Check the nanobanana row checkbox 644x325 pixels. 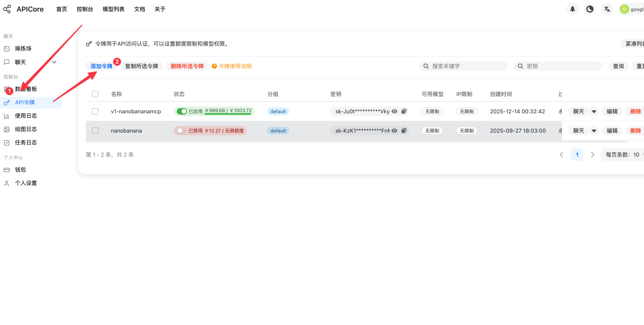[x=95, y=130]
